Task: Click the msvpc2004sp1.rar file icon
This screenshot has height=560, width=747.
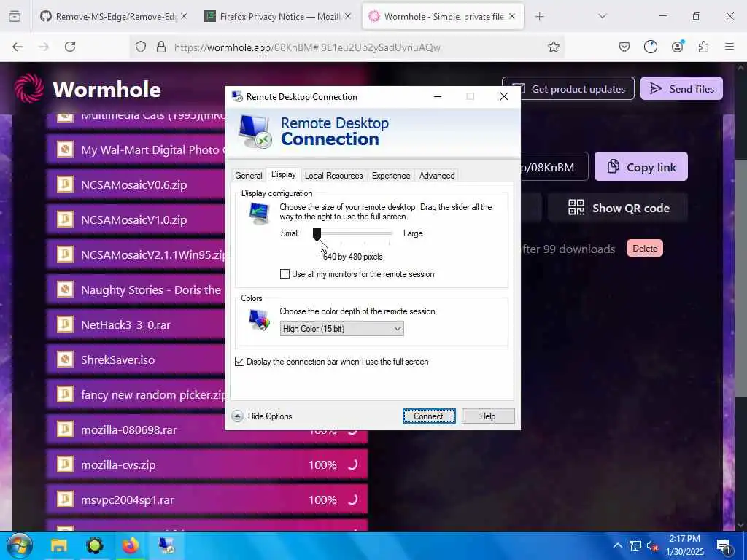Action: (65, 499)
